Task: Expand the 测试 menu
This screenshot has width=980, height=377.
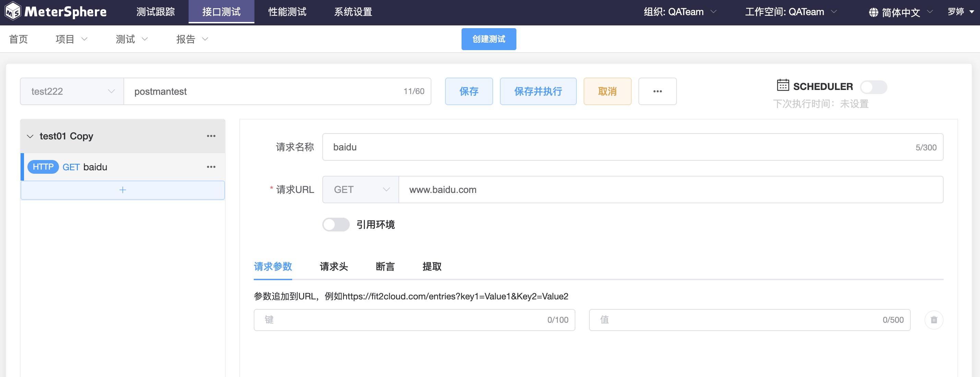Action: click(x=132, y=39)
